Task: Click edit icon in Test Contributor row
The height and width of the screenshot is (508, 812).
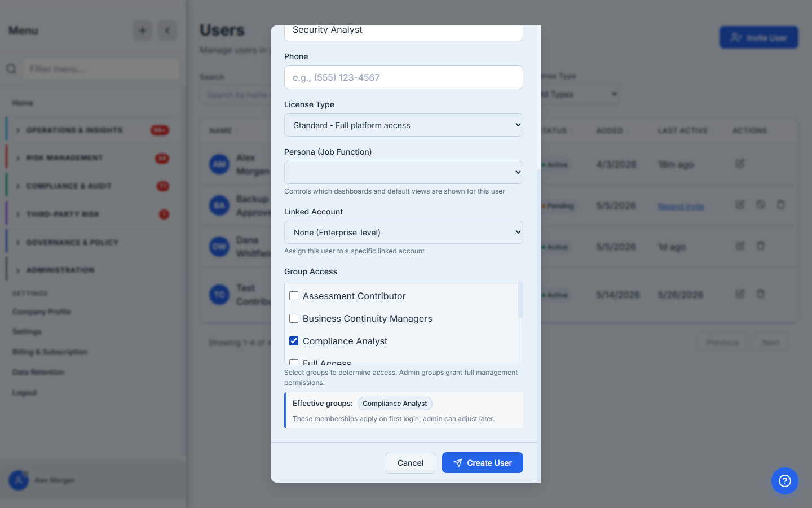Action: click(x=740, y=294)
